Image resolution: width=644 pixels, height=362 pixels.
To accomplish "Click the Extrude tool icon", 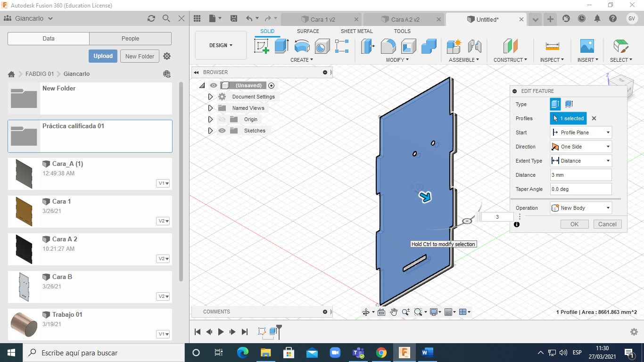I will pyautogui.click(x=281, y=46).
